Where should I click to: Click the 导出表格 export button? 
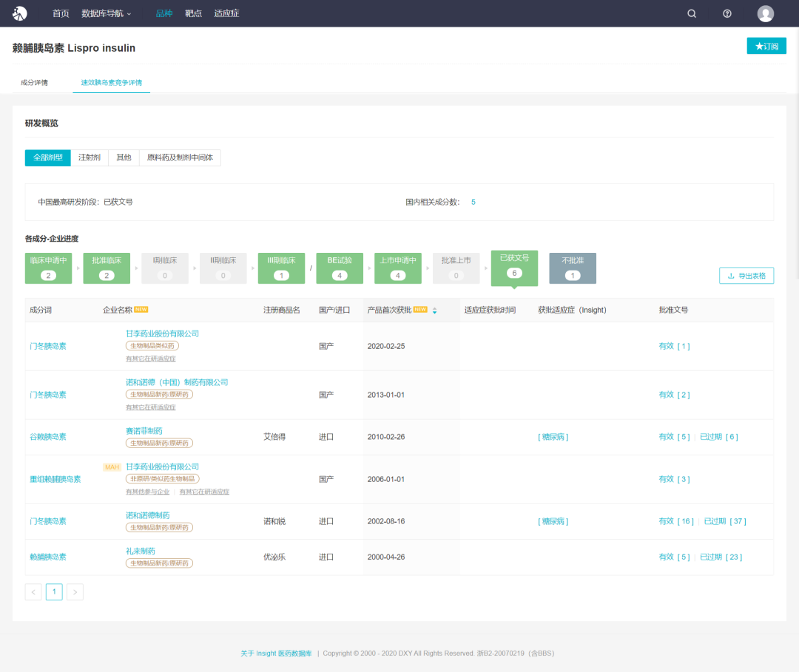pyautogui.click(x=746, y=276)
